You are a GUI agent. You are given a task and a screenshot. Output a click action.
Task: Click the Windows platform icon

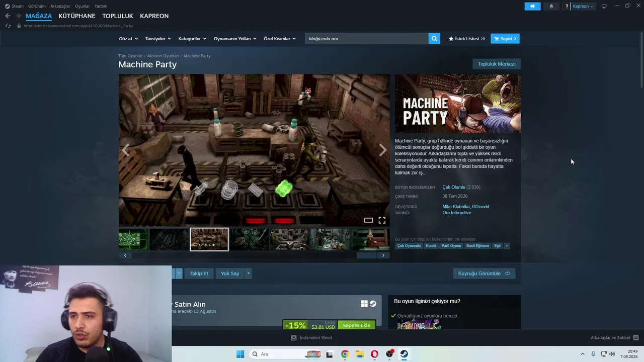click(364, 304)
